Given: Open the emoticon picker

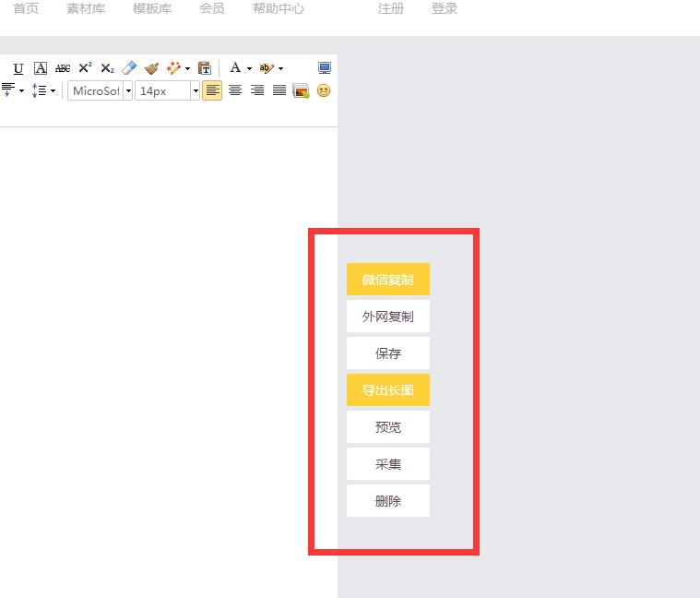Looking at the screenshot, I should pos(324,90).
